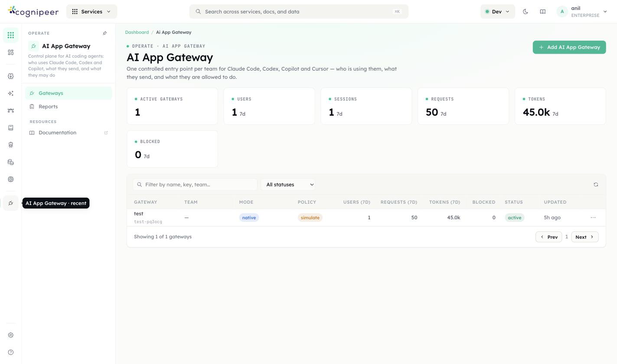Toggle dark mode with the moon icon

click(526, 12)
